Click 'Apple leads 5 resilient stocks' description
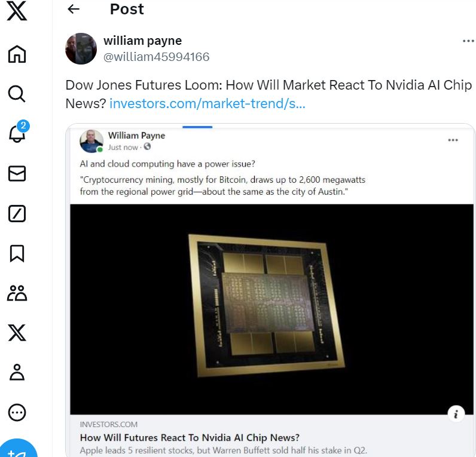 coord(224,450)
